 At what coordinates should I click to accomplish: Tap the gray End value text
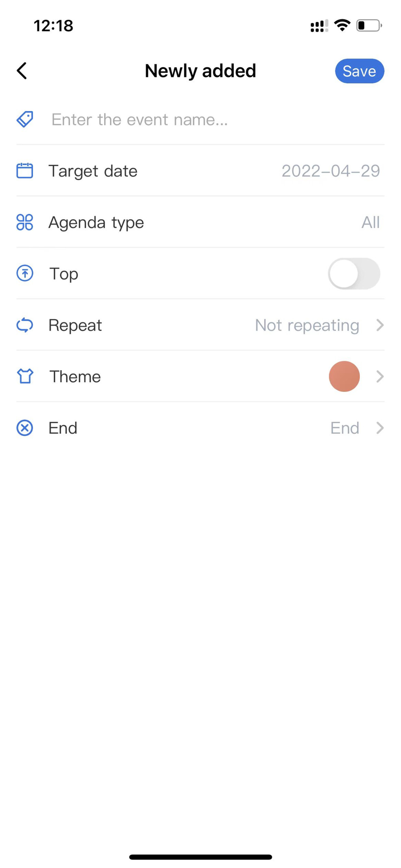[345, 428]
